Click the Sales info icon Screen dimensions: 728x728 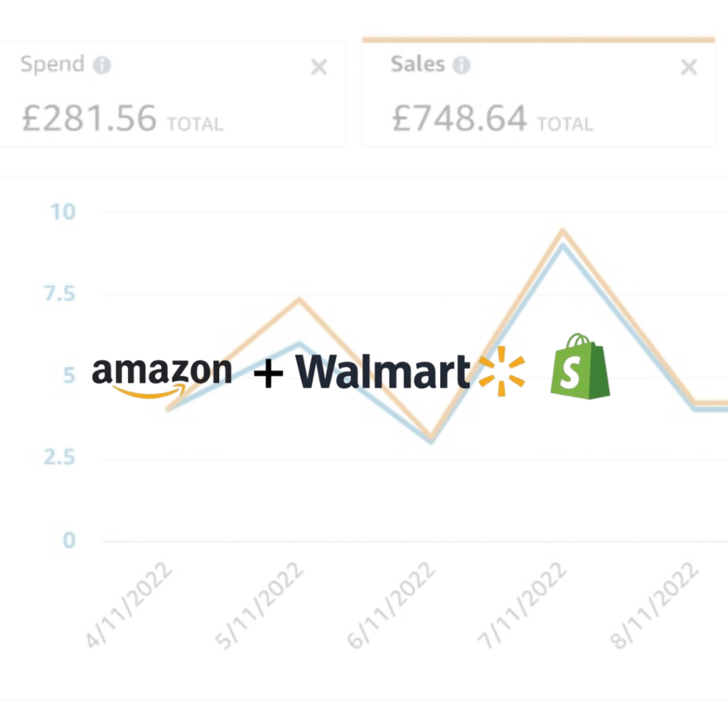[x=461, y=66]
